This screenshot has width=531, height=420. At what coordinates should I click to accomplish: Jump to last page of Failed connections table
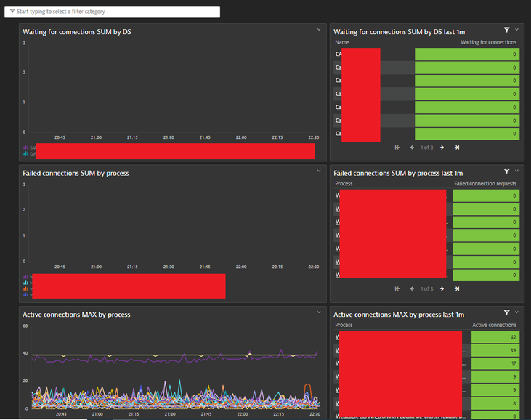click(x=457, y=288)
